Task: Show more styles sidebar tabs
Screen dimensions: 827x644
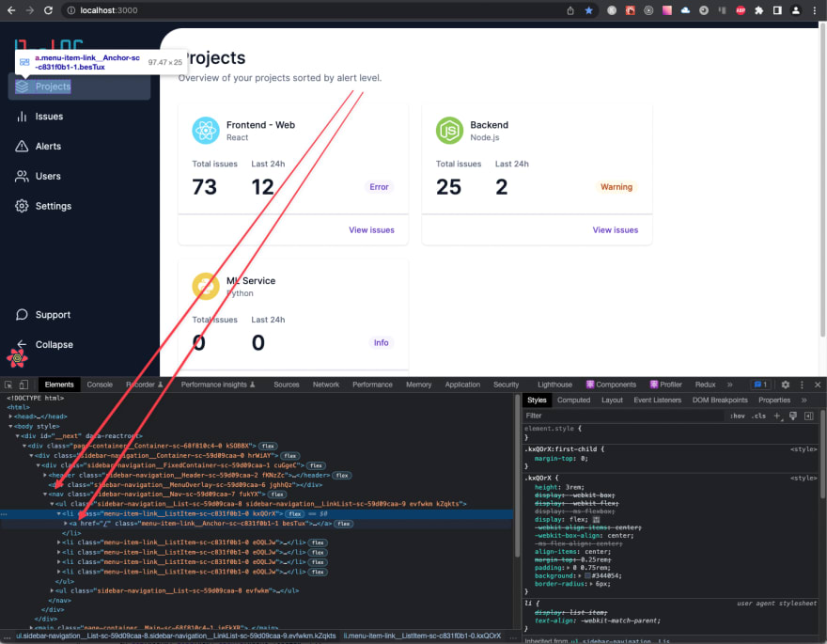Action: [804, 401]
